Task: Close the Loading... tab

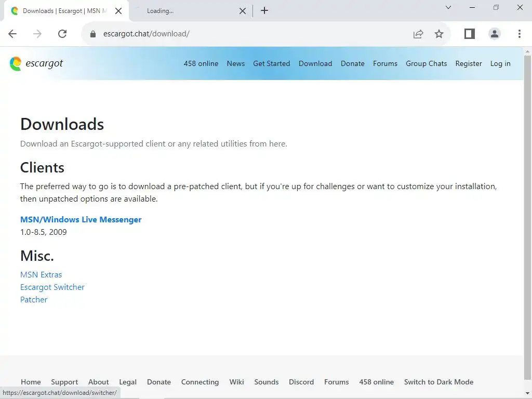Action: click(x=243, y=11)
